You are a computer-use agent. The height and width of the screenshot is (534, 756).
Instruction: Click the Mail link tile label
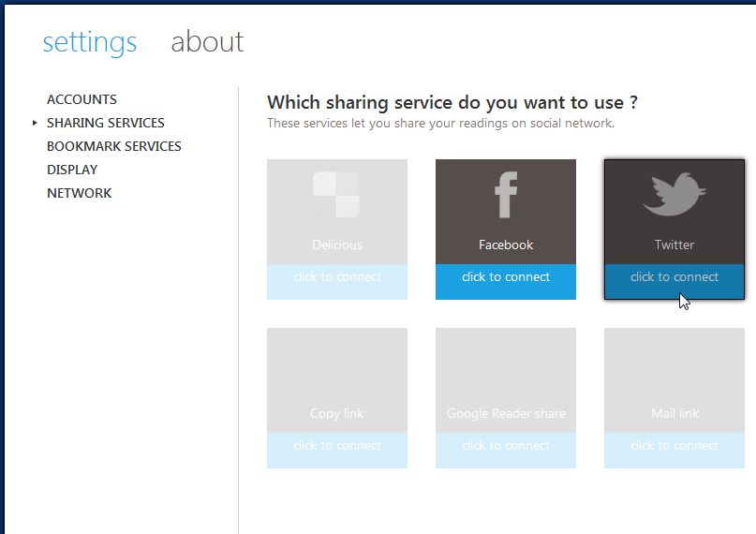point(675,413)
